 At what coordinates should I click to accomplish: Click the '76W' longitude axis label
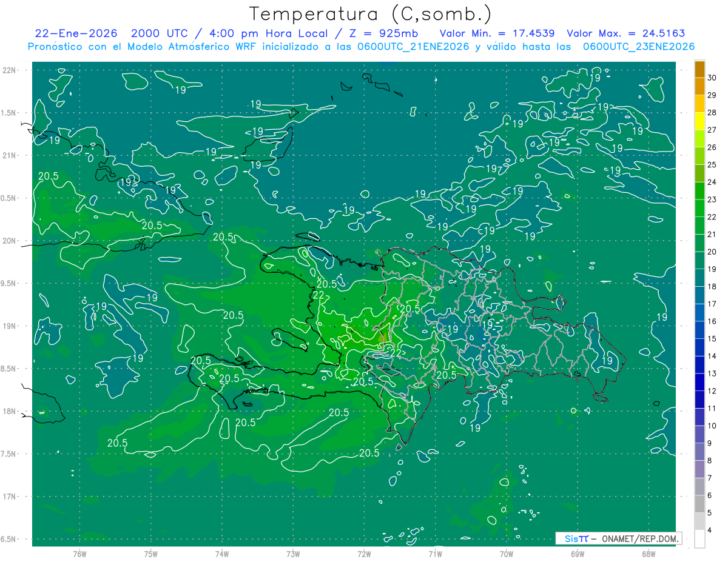pyautogui.click(x=79, y=554)
